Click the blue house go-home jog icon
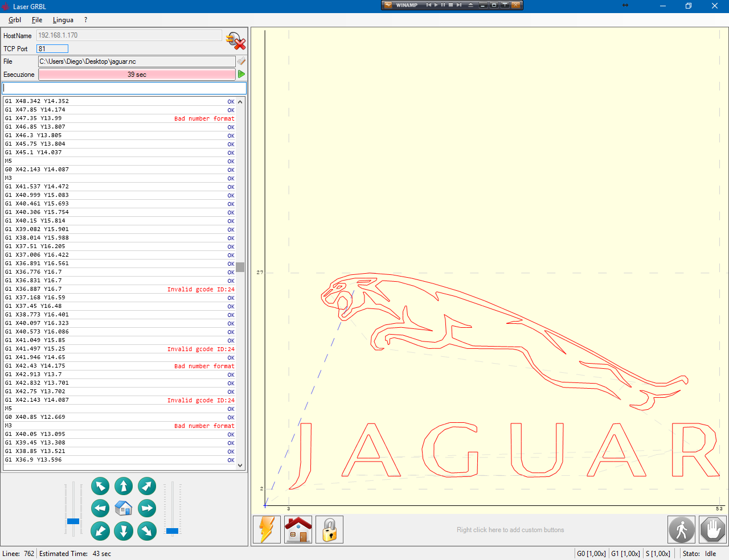729x560 pixels. coord(124,508)
